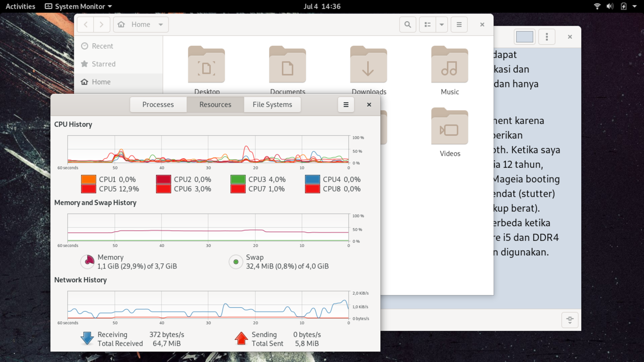Screen dimensions: 644x362
Task: Change CPU1 orange color swatch
Action: 88,179
